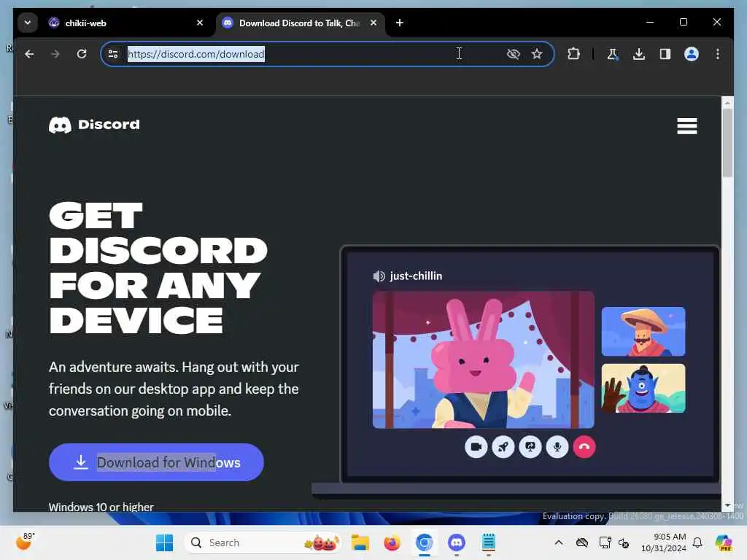Click the scrollbar up arrow

tap(727, 102)
